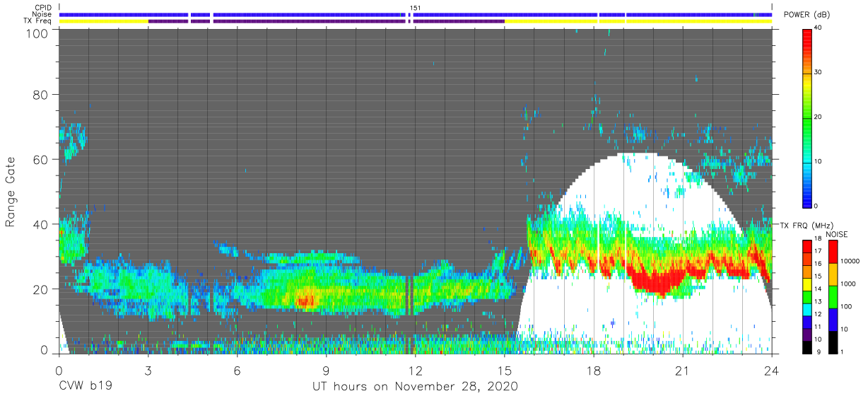Click the purple 10 MHz block in the TX FRQ legend

click(807, 335)
